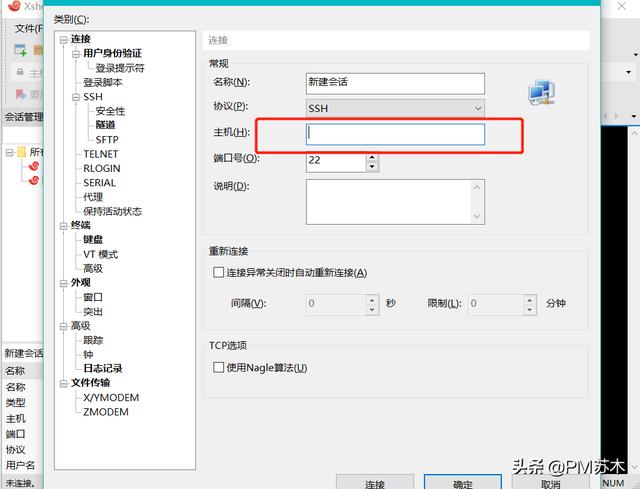Increase the port number with up arrow
This screenshot has width=640, height=489.
372,157
